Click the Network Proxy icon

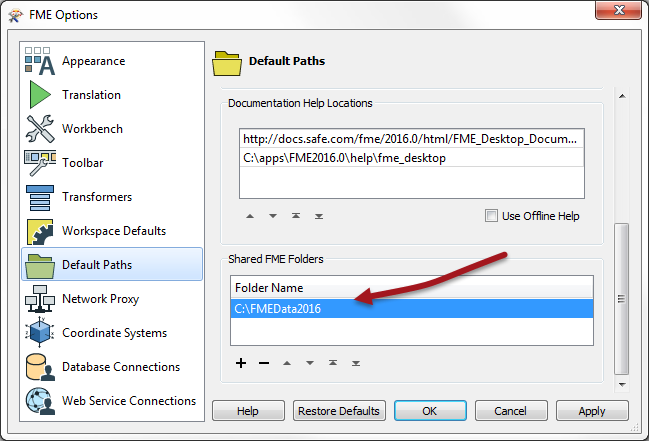[x=40, y=299]
